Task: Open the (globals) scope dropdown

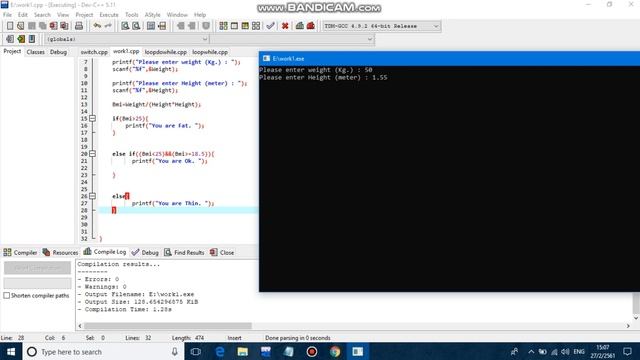Action: [204, 39]
